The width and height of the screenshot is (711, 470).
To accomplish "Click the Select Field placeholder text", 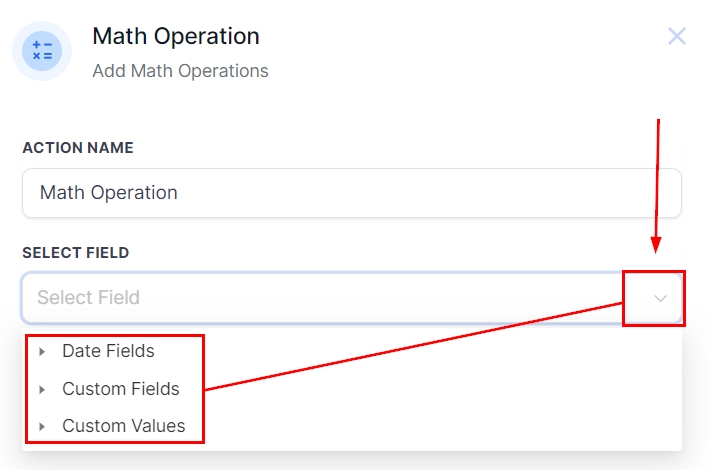I will coord(88,298).
